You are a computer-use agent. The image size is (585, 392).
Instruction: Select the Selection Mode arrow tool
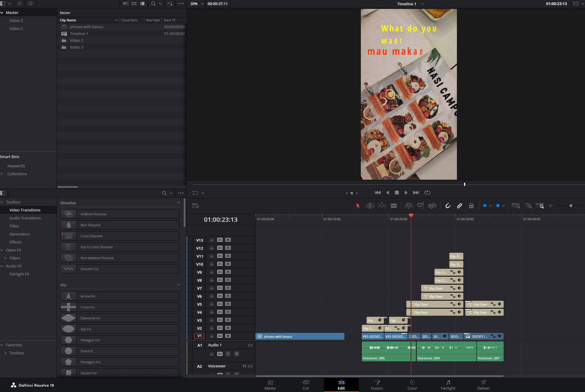[358, 206]
